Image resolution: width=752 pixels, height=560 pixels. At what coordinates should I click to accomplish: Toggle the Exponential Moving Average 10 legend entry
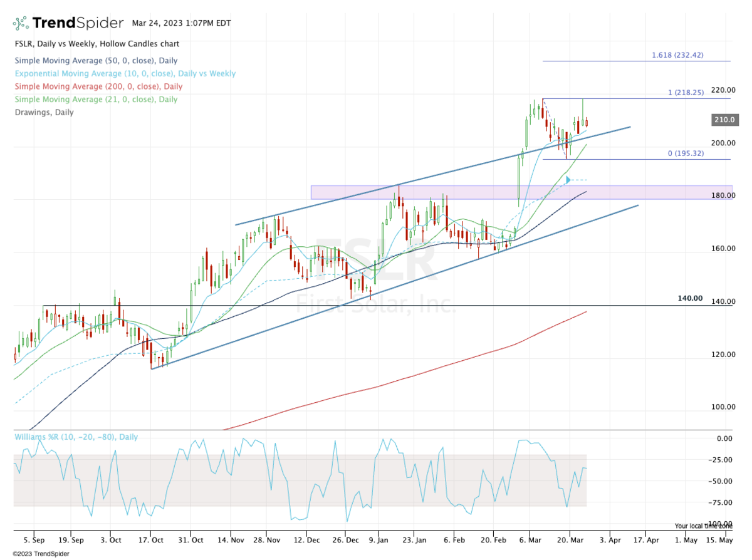(125, 74)
